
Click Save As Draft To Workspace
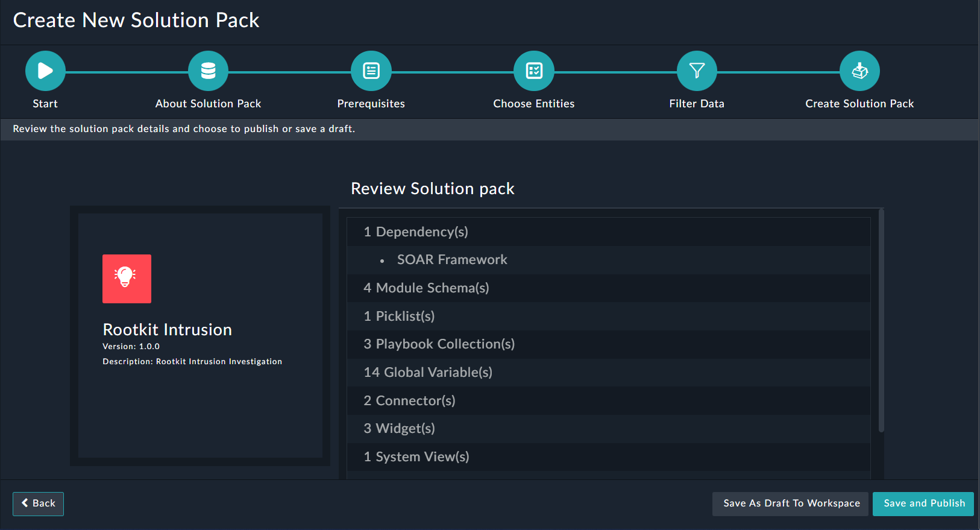click(791, 503)
